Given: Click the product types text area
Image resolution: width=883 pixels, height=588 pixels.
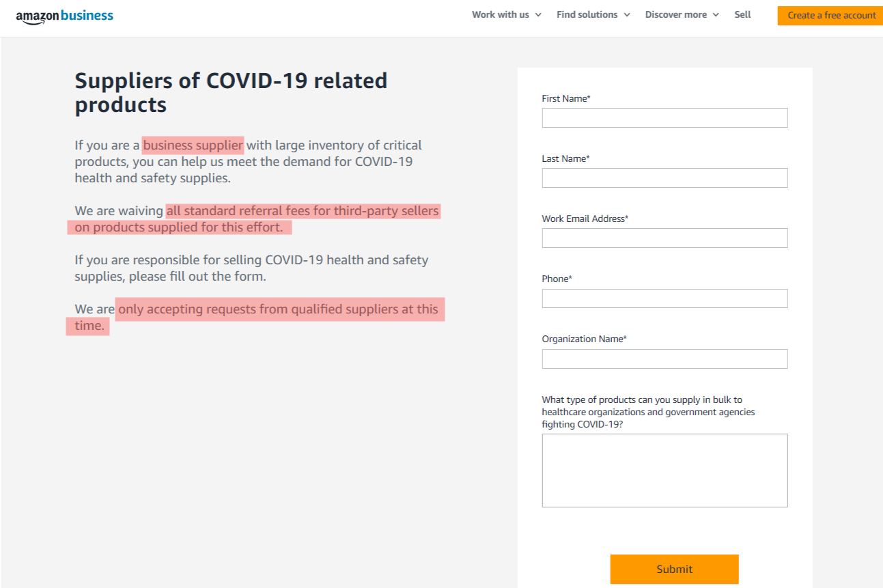Looking at the screenshot, I should point(664,471).
